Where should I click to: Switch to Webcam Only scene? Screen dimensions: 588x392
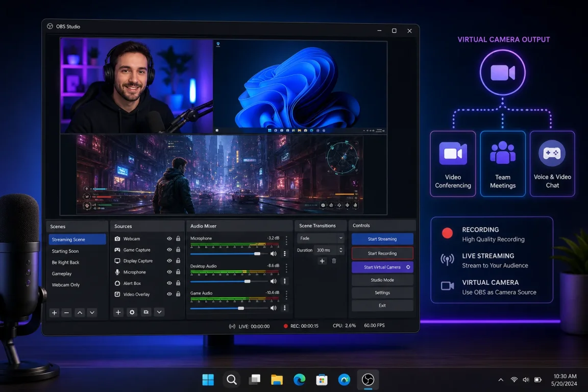coord(77,285)
